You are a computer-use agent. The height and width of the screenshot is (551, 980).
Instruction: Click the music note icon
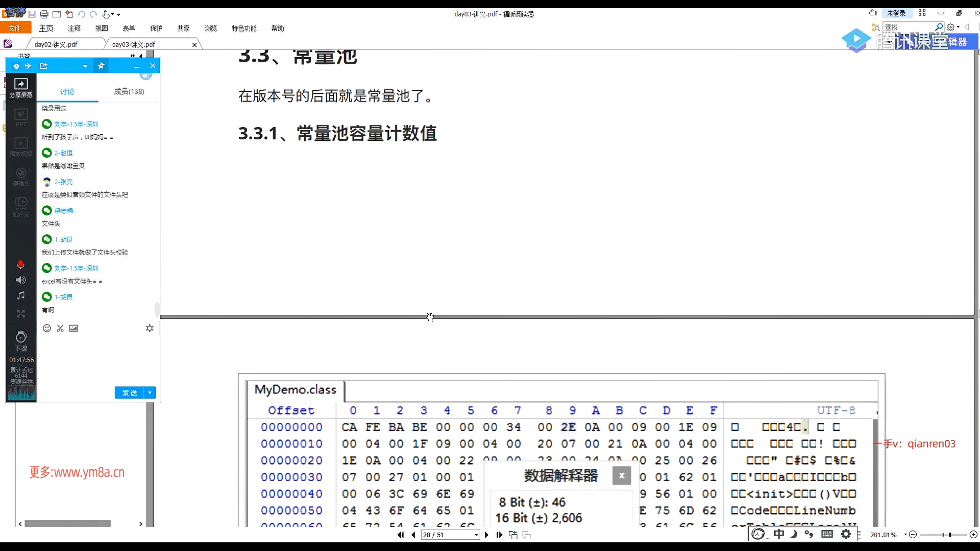[20, 296]
